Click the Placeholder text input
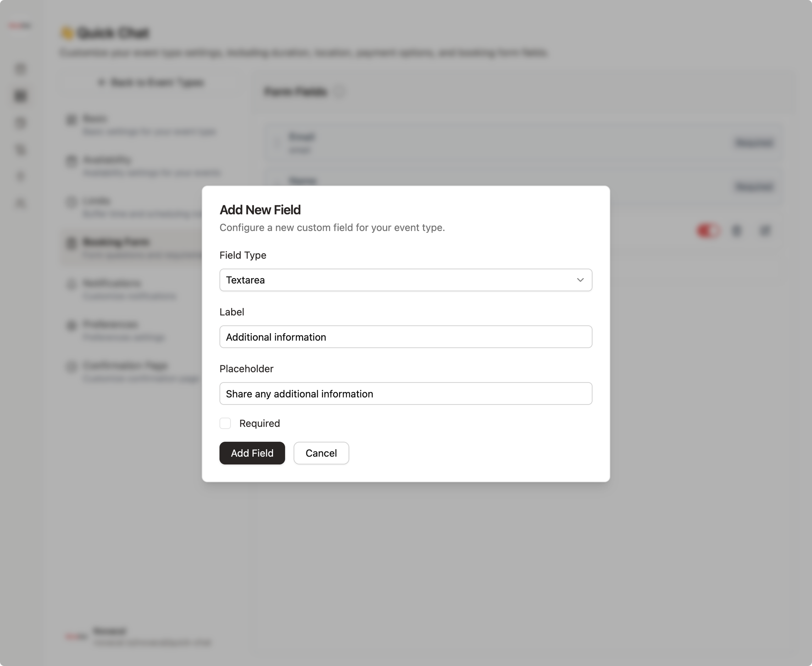The image size is (812, 666). (405, 393)
